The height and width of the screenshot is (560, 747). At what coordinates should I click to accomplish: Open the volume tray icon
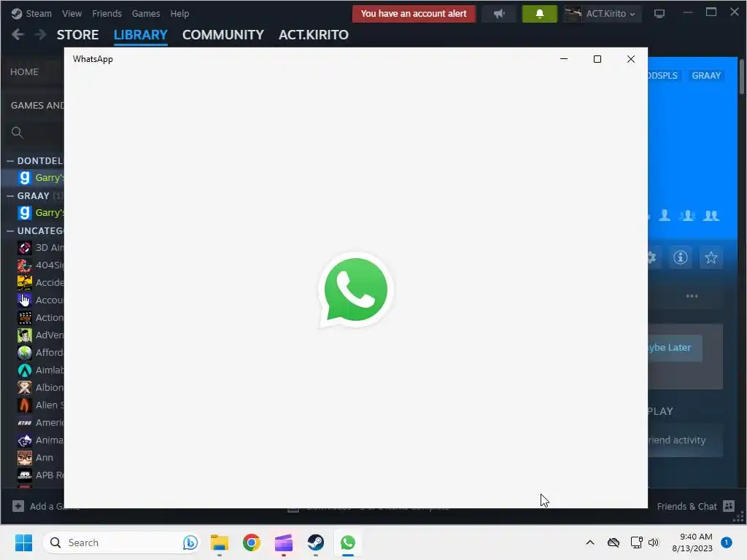pyautogui.click(x=654, y=542)
